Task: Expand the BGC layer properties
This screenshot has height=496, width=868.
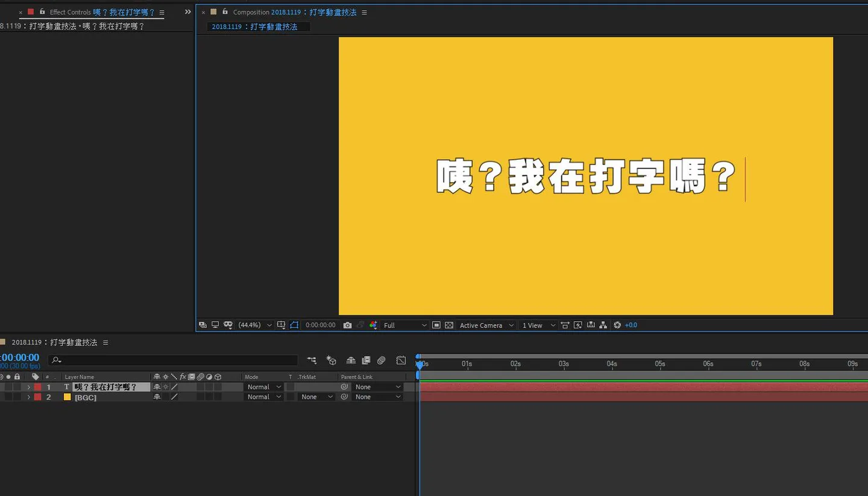Action: pyautogui.click(x=28, y=397)
